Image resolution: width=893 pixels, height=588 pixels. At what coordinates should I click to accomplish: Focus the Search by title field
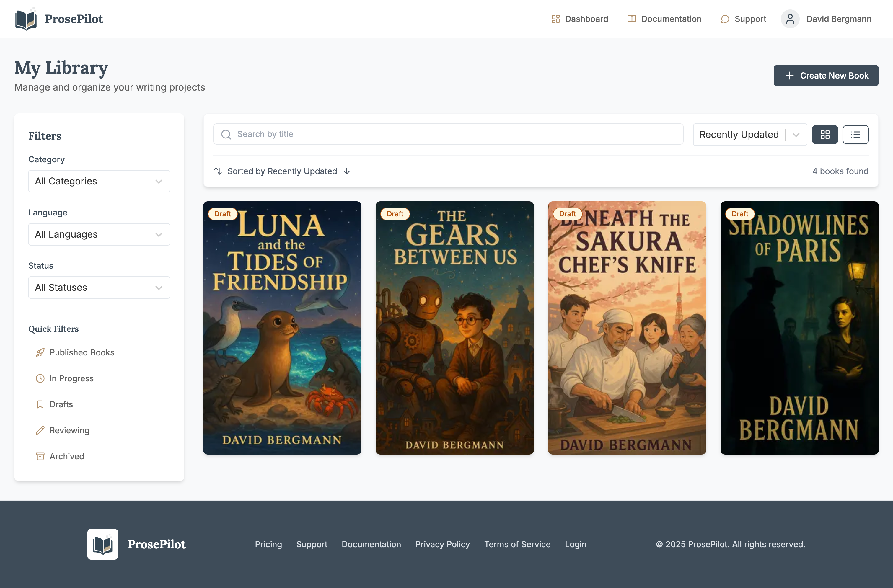click(448, 134)
